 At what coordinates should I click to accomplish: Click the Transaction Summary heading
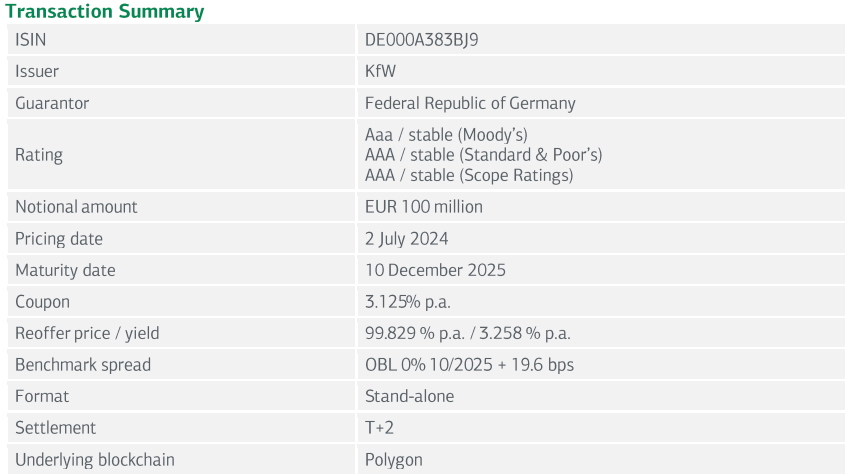(105, 12)
